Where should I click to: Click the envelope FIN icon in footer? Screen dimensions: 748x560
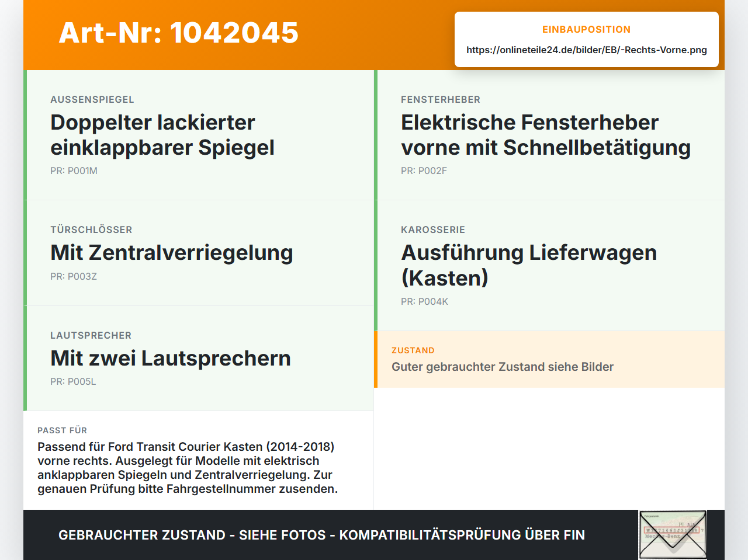click(x=673, y=535)
